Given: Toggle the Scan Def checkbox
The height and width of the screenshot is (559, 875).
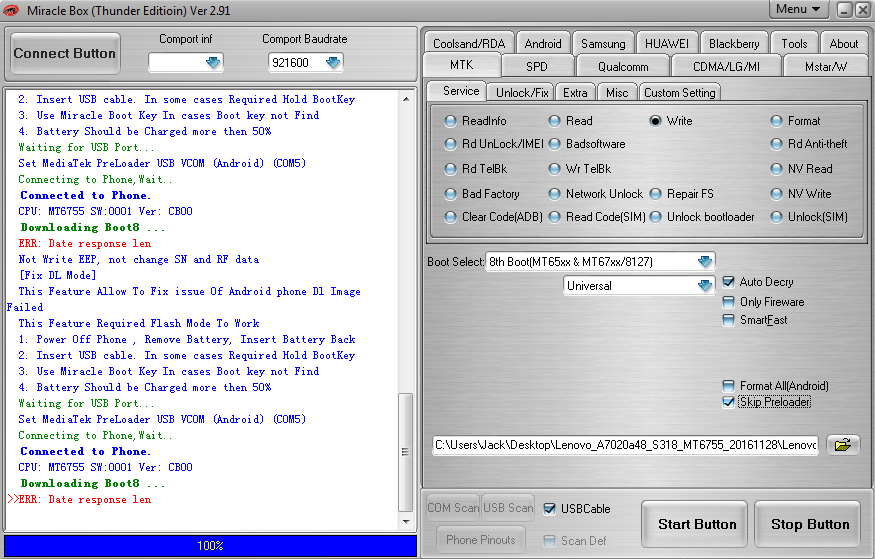Looking at the screenshot, I should (550, 541).
